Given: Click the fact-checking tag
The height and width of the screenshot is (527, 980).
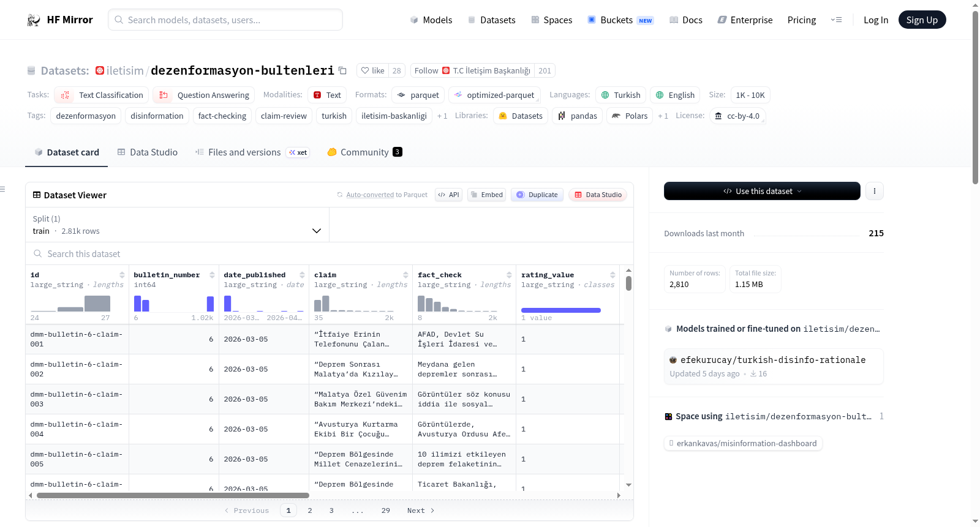Looking at the screenshot, I should 222,116.
